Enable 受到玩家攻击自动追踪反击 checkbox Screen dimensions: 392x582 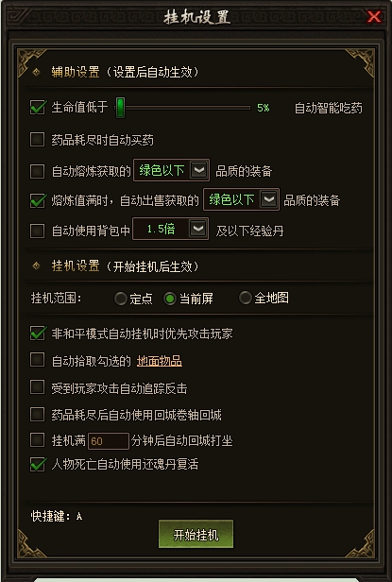[x=37, y=387]
